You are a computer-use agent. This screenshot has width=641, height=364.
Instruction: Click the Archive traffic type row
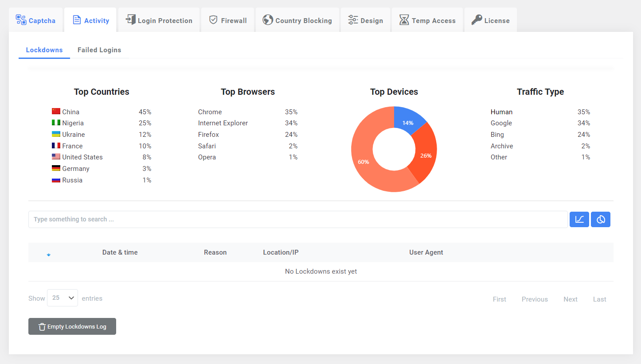pyautogui.click(x=540, y=146)
